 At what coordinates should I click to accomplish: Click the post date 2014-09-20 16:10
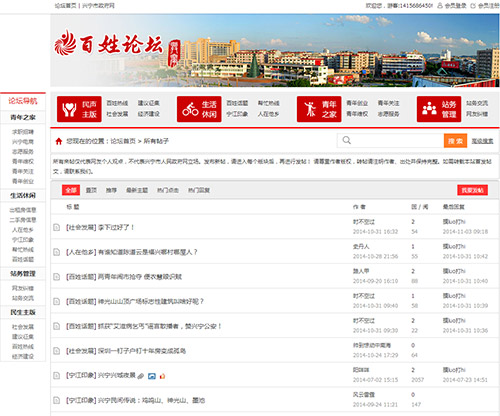(375, 281)
